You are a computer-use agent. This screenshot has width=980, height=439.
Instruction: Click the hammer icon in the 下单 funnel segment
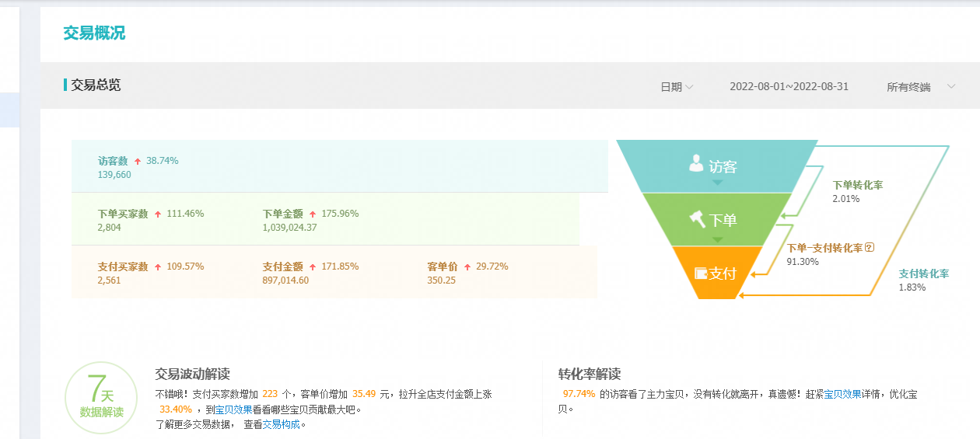[x=697, y=218]
